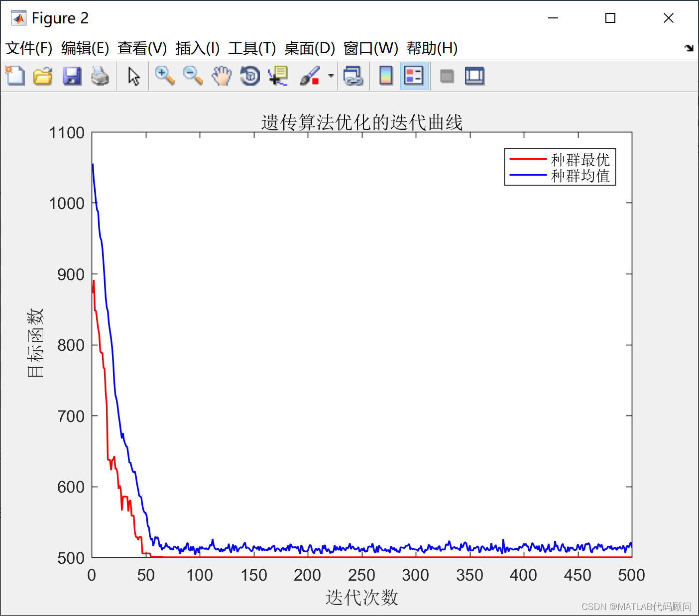The image size is (699, 616).
Task: Close the Figure 2 window
Action: click(x=669, y=18)
